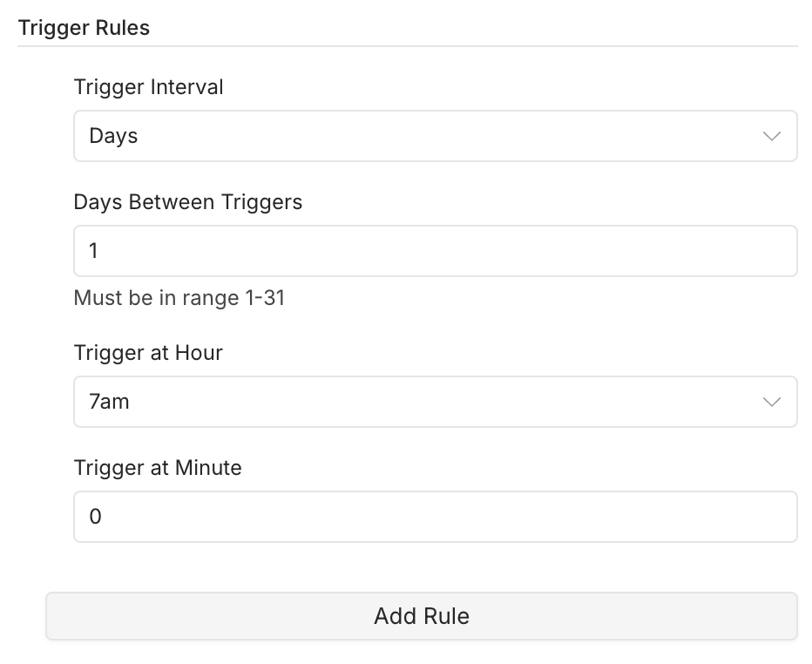
Task: Place cursor after the '0' minute value
Action: (x=103, y=517)
